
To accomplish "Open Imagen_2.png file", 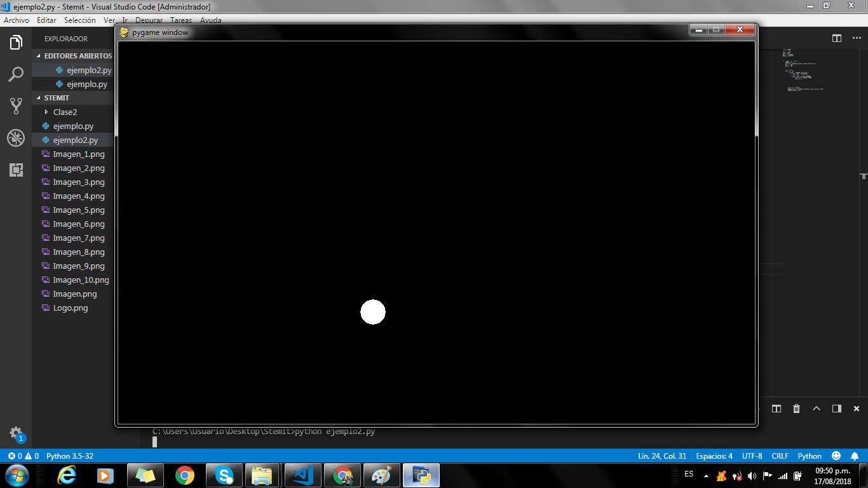I will tap(73, 168).
